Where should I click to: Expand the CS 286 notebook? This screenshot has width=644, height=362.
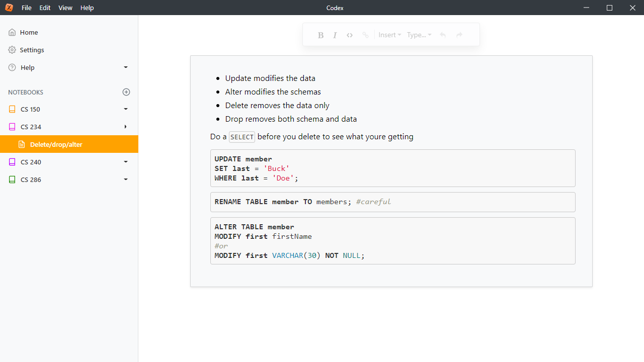(126, 179)
